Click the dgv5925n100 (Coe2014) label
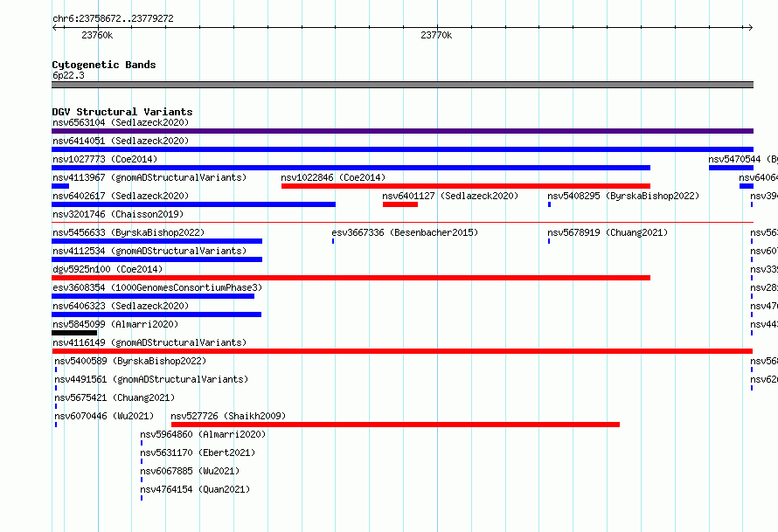The width and height of the screenshot is (778, 532). click(108, 269)
